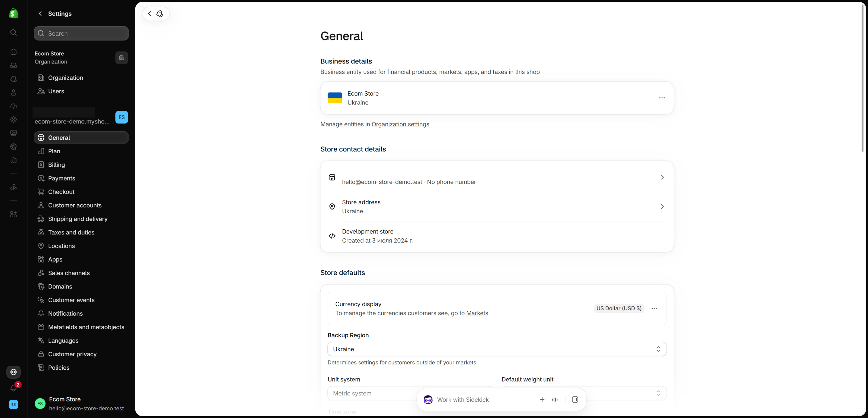Open Currency display more options menu

coord(654,308)
